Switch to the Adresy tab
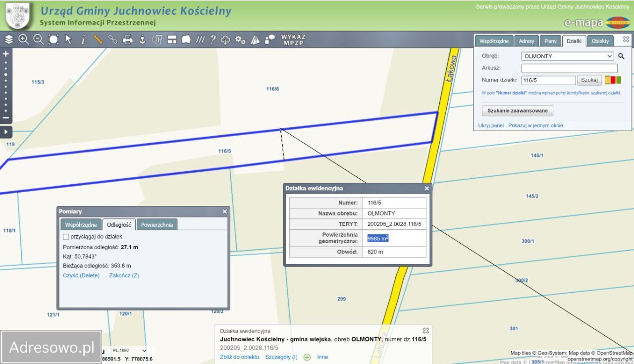Image resolution: width=634 pixels, height=364 pixels. [527, 41]
